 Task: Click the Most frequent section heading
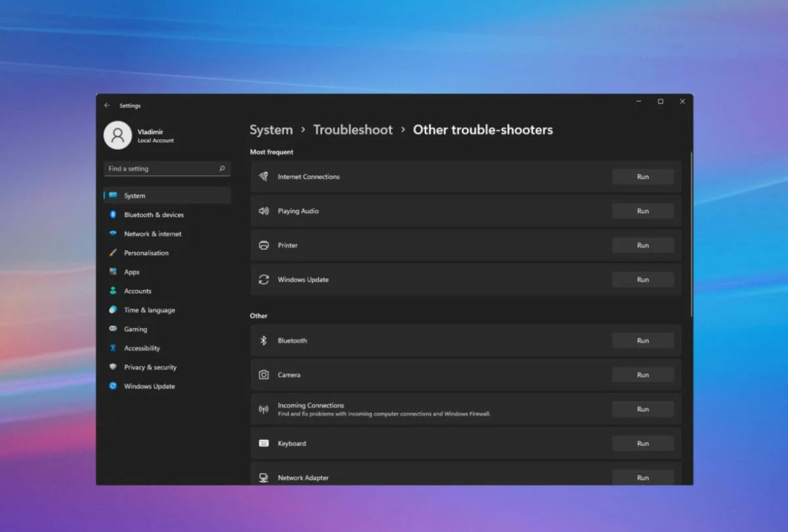click(271, 152)
